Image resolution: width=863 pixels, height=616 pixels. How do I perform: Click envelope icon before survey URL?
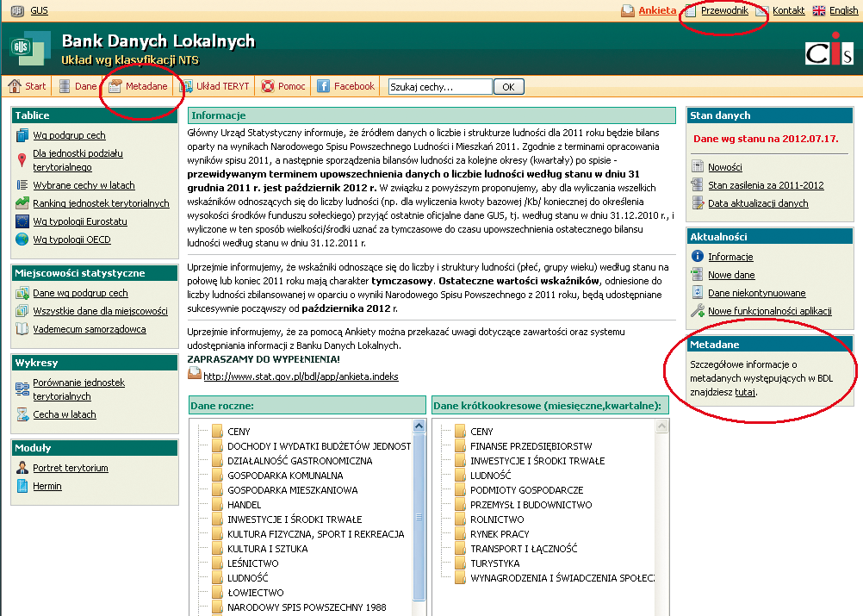[x=195, y=373]
